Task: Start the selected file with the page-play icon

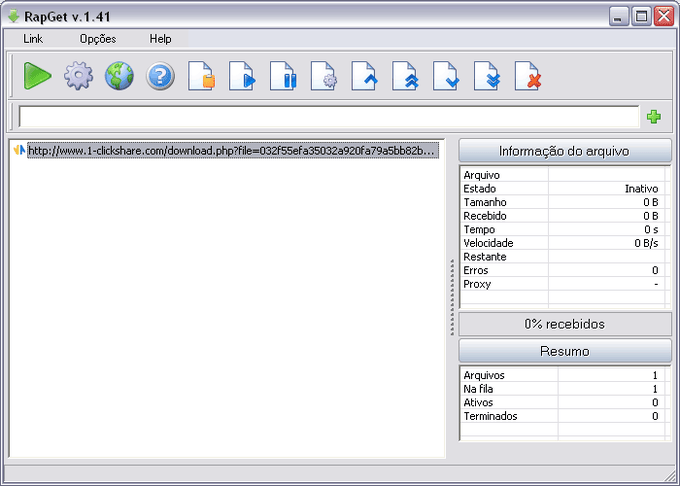Action: [x=242, y=76]
